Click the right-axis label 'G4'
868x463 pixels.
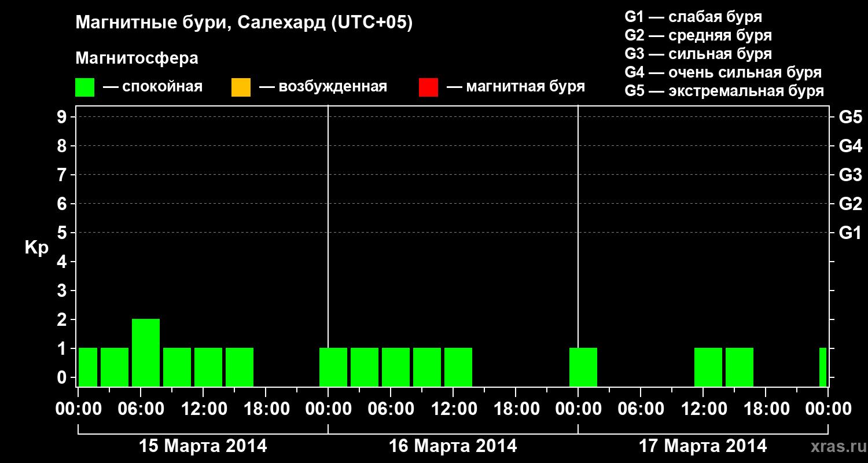click(851, 146)
